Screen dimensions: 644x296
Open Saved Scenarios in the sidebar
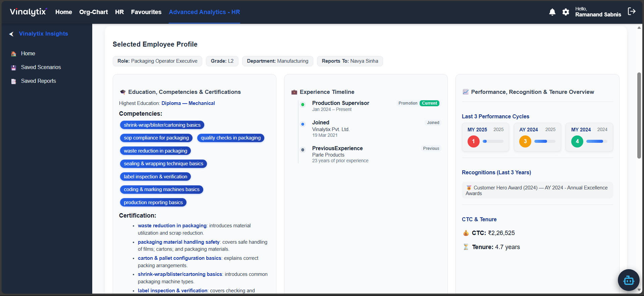pyautogui.click(x=41, y=67)
